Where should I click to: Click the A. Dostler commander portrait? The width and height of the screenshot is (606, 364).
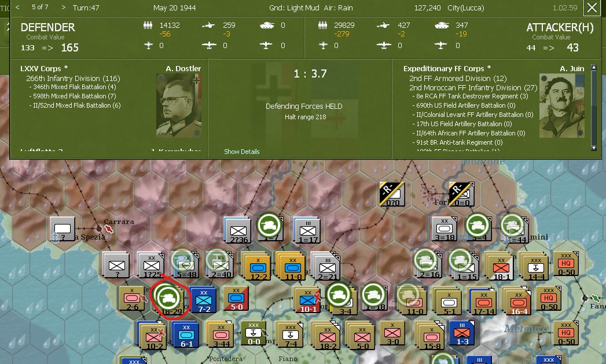click(178, 105)
